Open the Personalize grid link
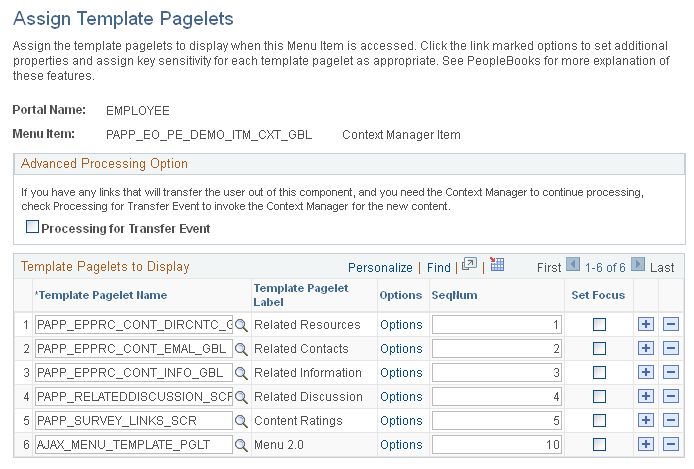Screen dimensions: 694x469 point(380,268)
